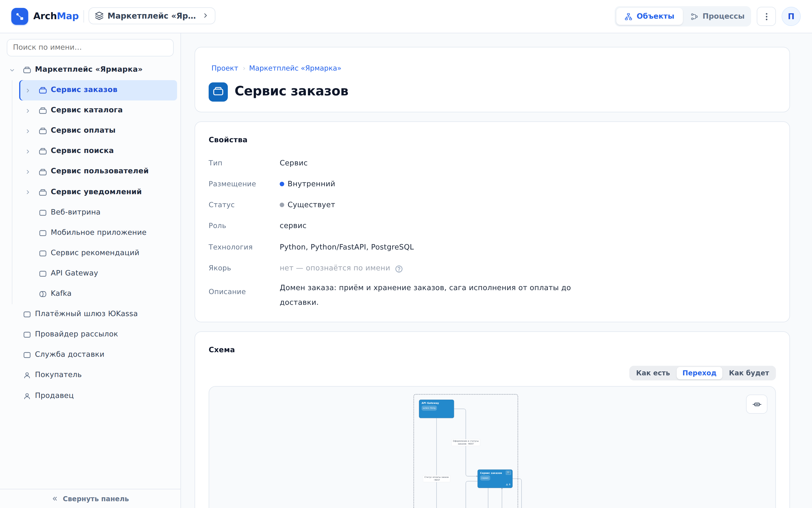
Task: Open the user avatar «П»
Action: click(791, 16)
